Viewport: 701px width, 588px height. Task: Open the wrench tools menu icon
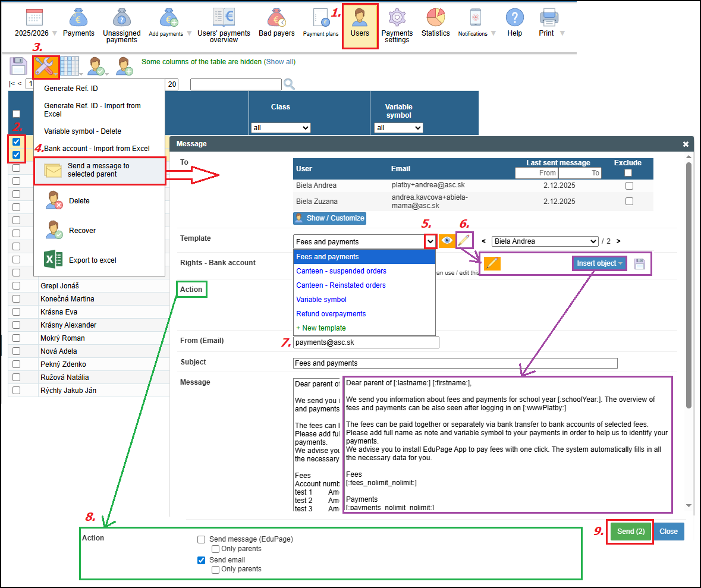(x=46, y=67)
